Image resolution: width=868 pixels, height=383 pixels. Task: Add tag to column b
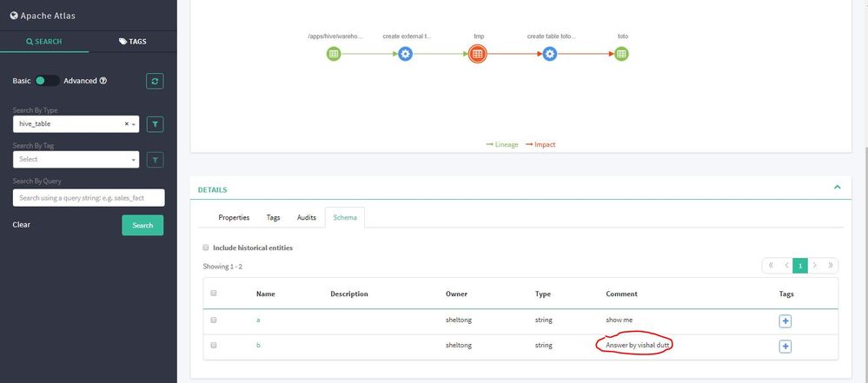785,347
